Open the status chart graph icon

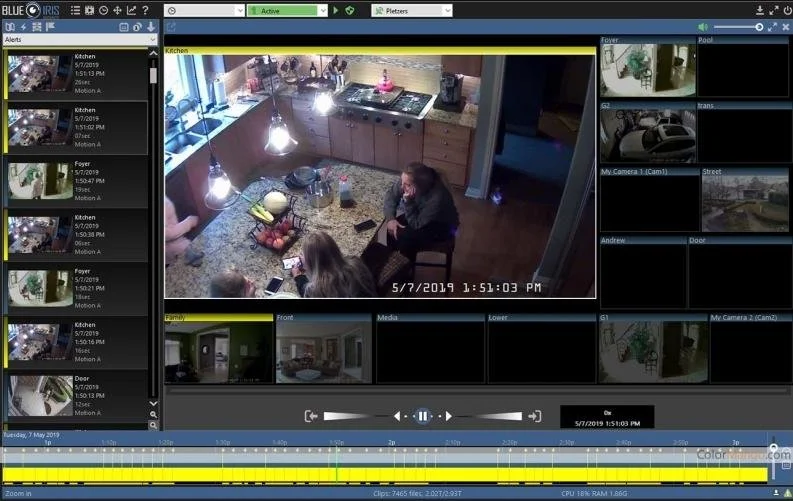[131, 10]
